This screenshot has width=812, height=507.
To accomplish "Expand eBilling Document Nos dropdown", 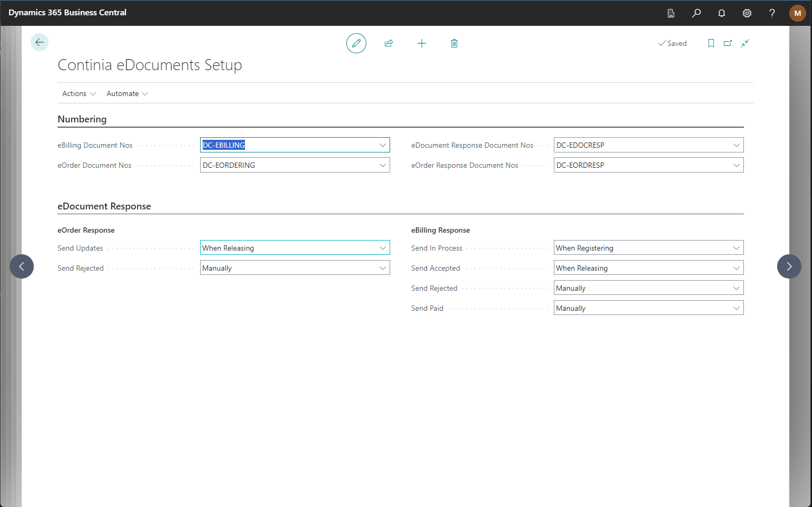I will [383, 145].
